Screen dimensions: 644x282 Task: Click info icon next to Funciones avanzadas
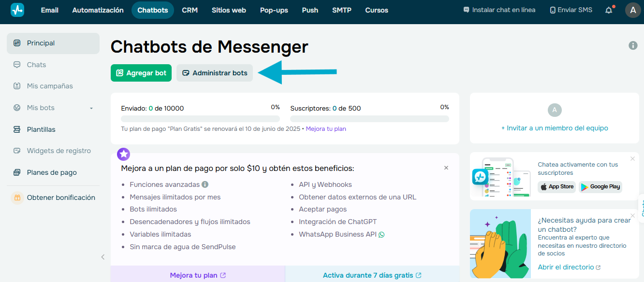point(205,184)
